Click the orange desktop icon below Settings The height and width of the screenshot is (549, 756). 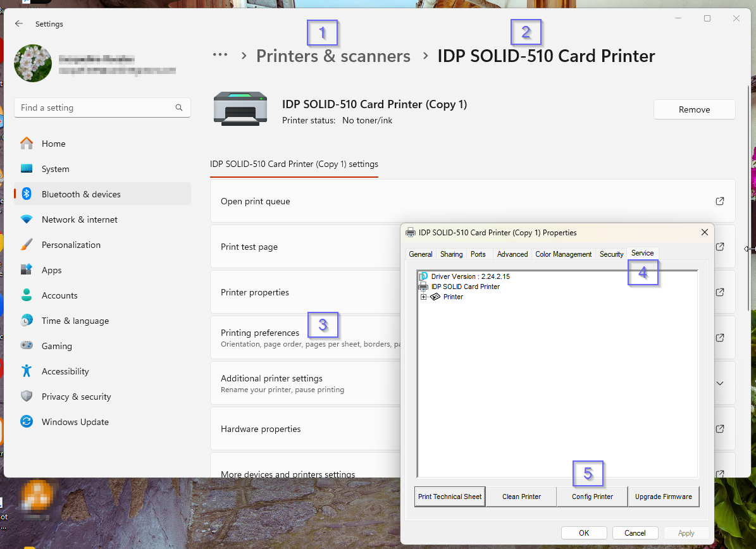[x=37, y=497]
